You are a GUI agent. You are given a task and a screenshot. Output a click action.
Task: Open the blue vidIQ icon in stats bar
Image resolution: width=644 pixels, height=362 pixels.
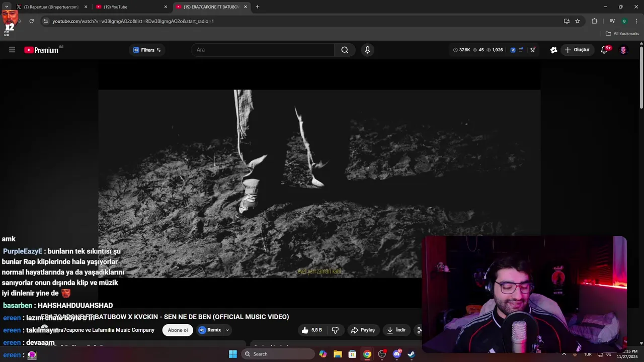tap(513, 50)
